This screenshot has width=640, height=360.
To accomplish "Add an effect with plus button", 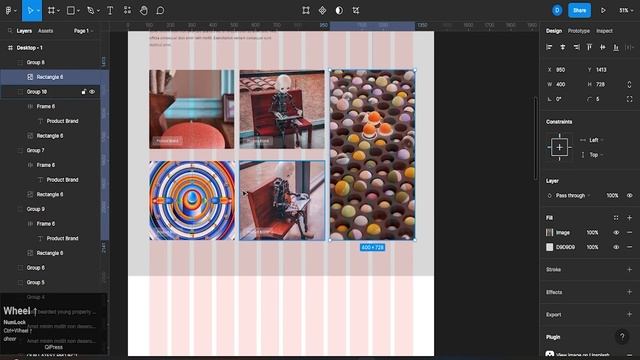I will click(629, 292).
